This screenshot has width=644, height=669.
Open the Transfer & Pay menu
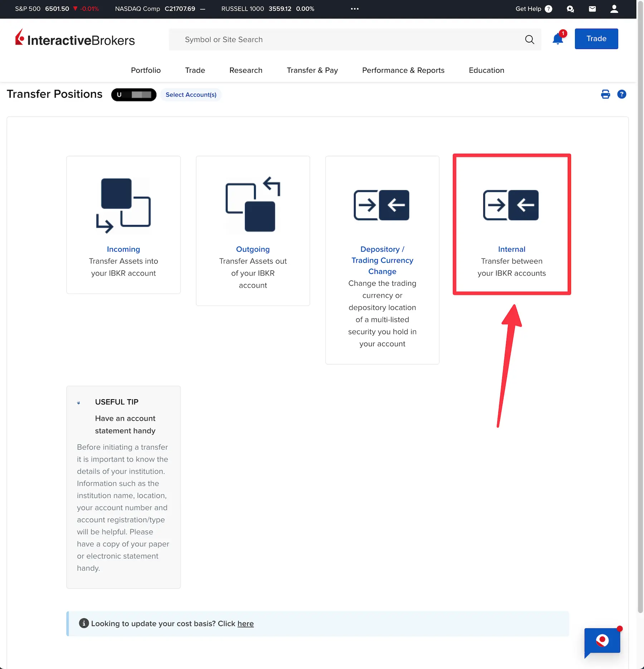point(312,70)
